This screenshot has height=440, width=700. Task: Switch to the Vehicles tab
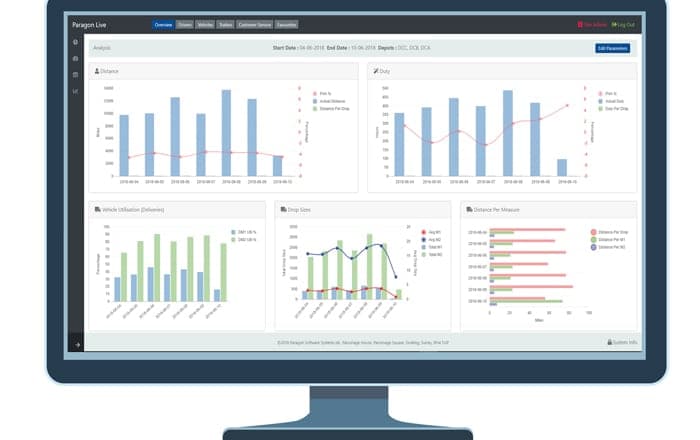[x=205, y=25]
